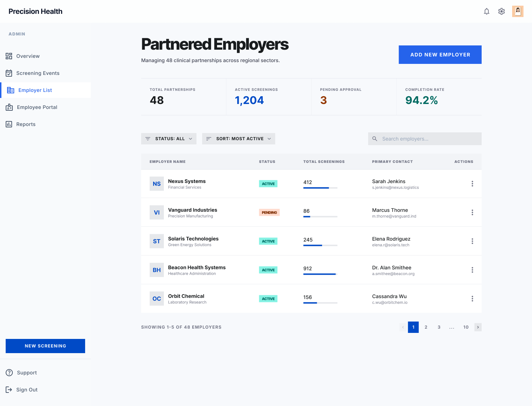
Task: Focus the Search employers field
Action: [425, 139]
